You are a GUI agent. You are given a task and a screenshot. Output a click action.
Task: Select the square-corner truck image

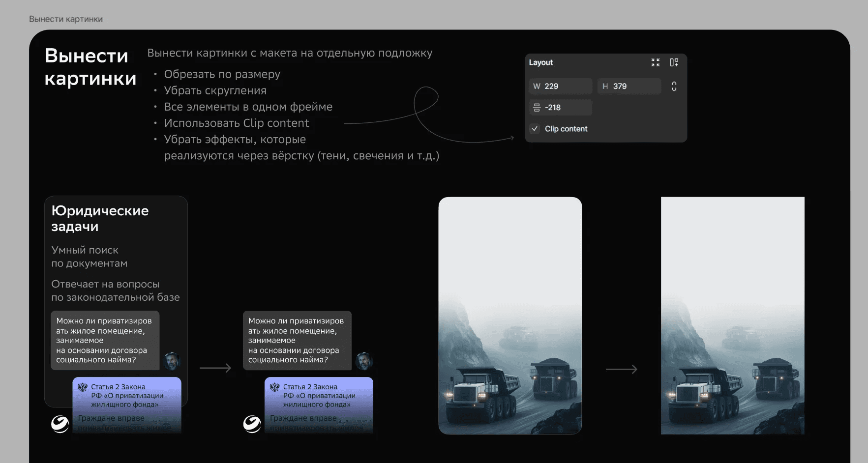732,315
